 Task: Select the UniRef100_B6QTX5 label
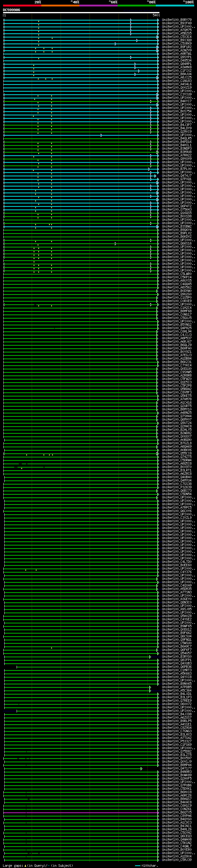(177, 813)
